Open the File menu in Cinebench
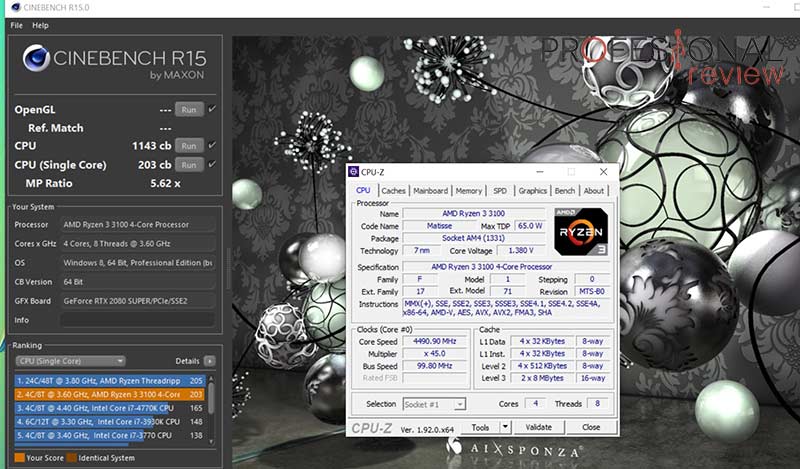Viewport: 800px width, 469px height. coord(16,26)
